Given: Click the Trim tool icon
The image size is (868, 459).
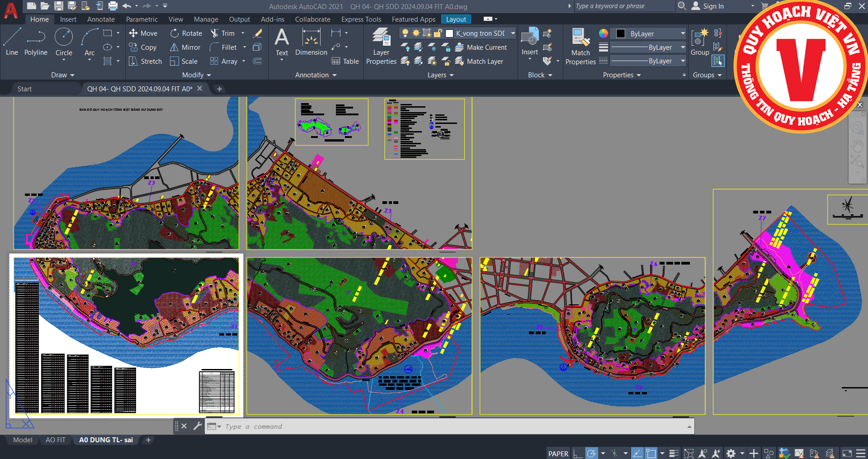Looking at the screenshot, I should pos(214,33).
